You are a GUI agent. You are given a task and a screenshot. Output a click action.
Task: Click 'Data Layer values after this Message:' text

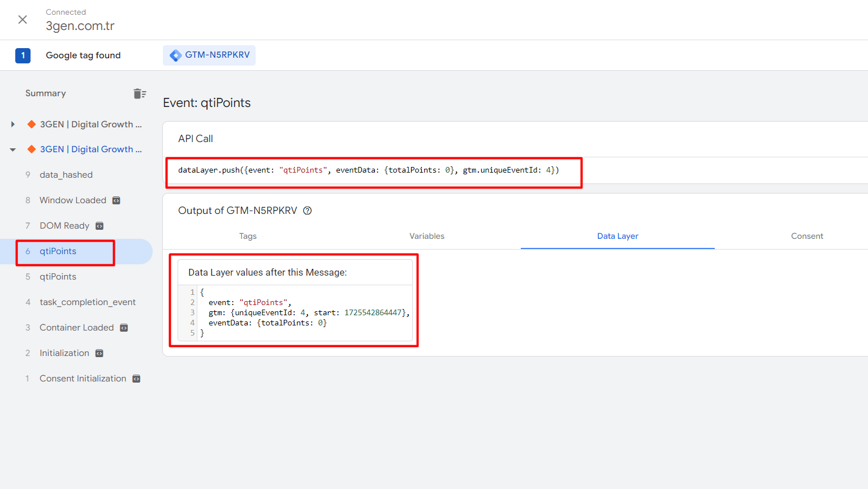(267, 272)
